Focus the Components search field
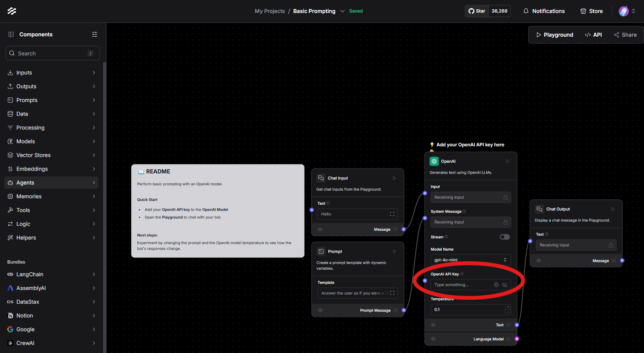644x353 pixels. click(x=53, y=53)
